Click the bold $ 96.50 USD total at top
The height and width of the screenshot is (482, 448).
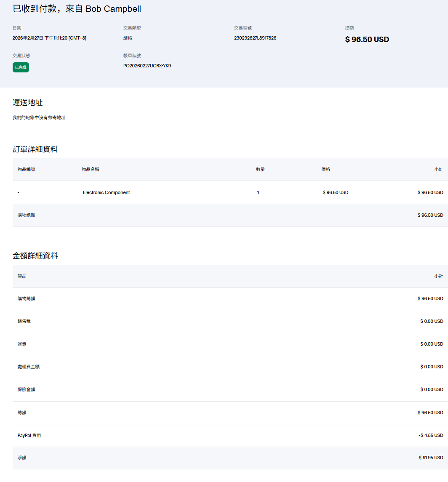click(x=367, y=40)
